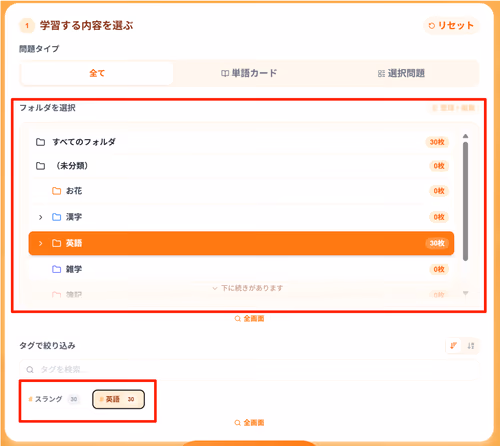Select the 全て problem type tab

97,73
